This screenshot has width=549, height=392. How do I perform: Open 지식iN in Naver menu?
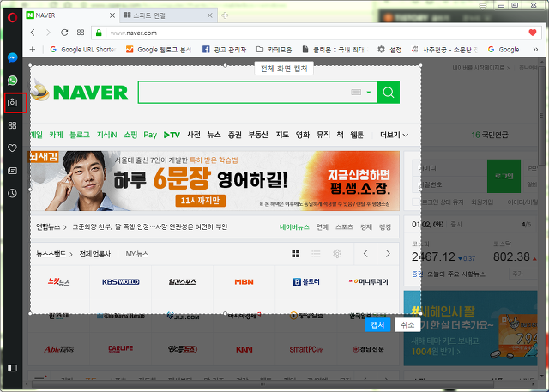106,135
